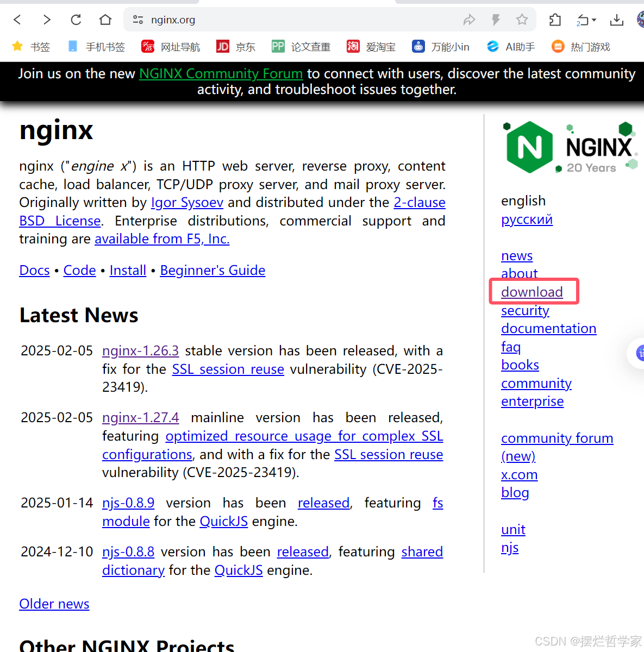Open community forum (new) sidebar link

point(557,438)
